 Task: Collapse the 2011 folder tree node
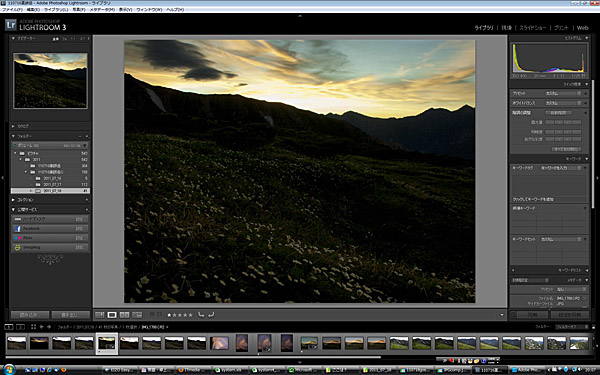point(21,160)
